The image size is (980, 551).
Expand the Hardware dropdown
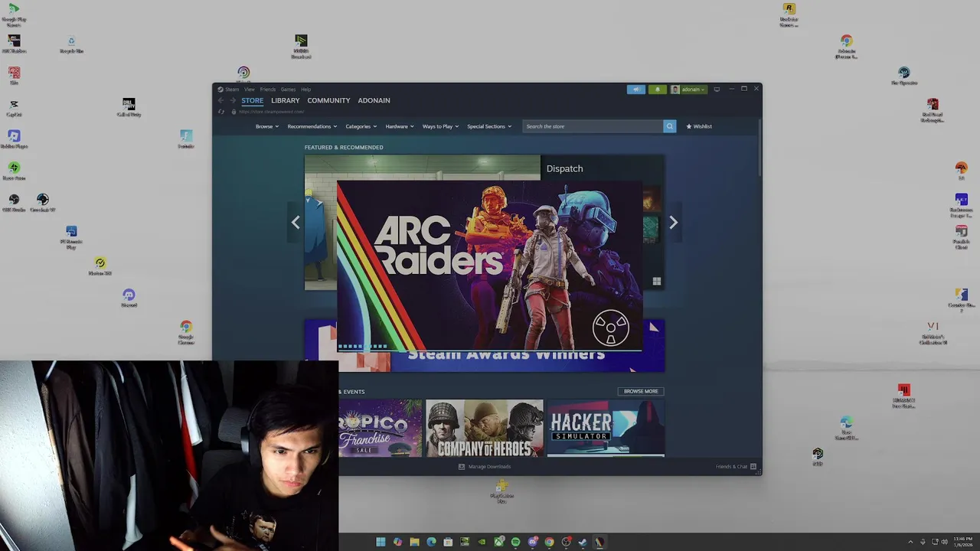[x=400, y=126]
